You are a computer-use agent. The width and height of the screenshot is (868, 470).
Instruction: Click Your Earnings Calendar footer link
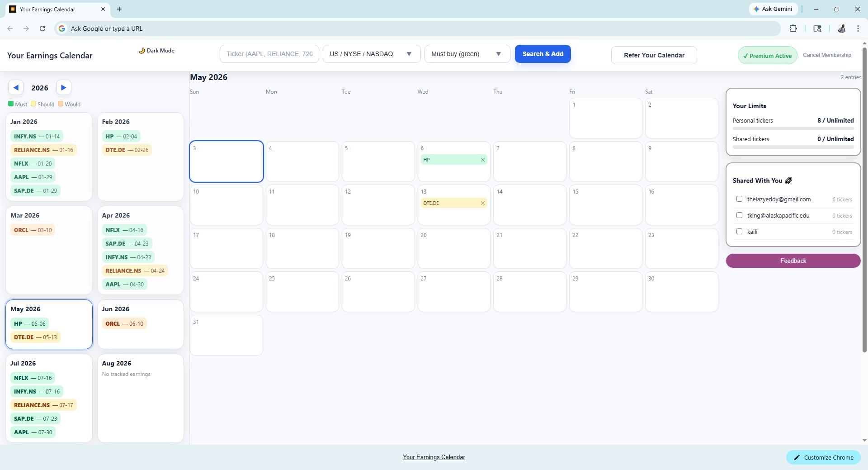tap(434, 457)
